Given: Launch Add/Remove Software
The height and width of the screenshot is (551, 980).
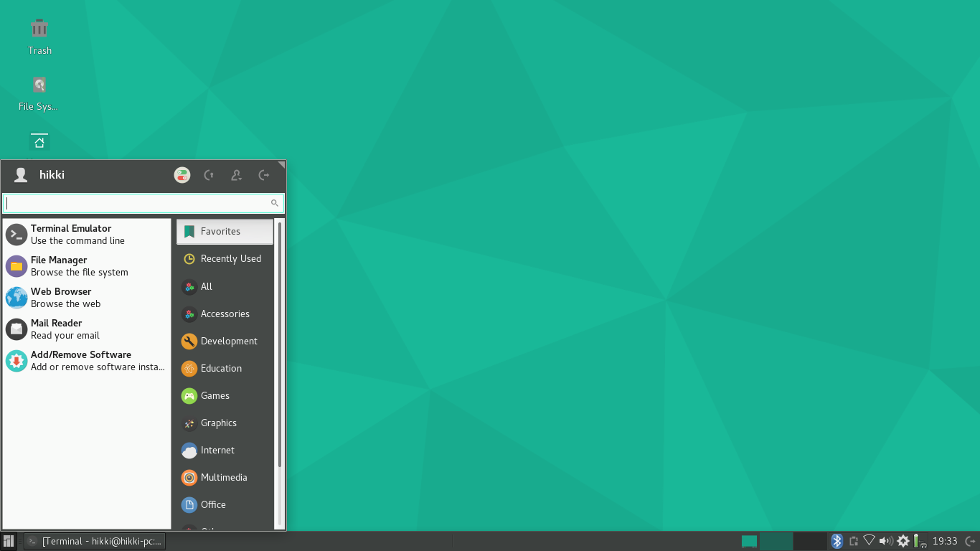Looking at the screenshot, I should 80,360.
